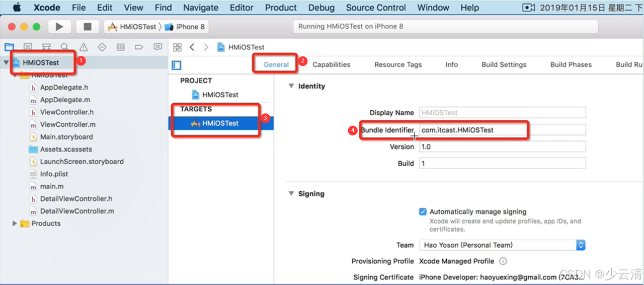Open the Apple menu

17,8
